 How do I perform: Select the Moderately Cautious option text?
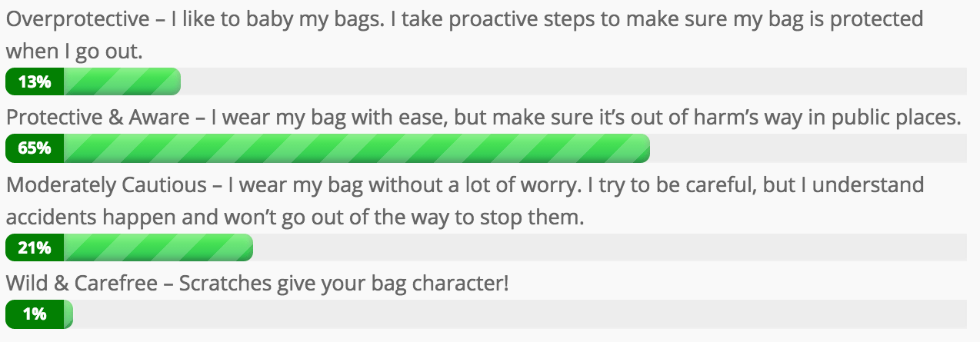(464, 200)
